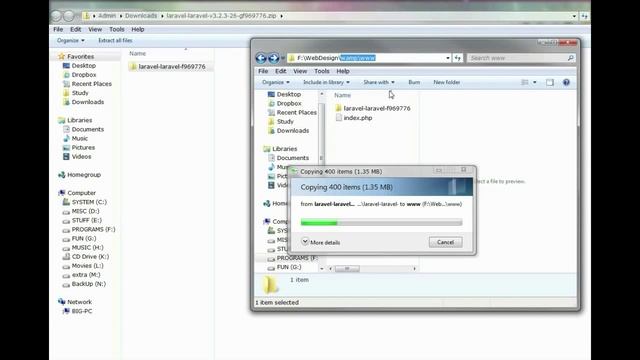The width and height of the screenshot is (640, 360).
Task: Open Desktop in zip window sidebar
Action: [79, 66]
